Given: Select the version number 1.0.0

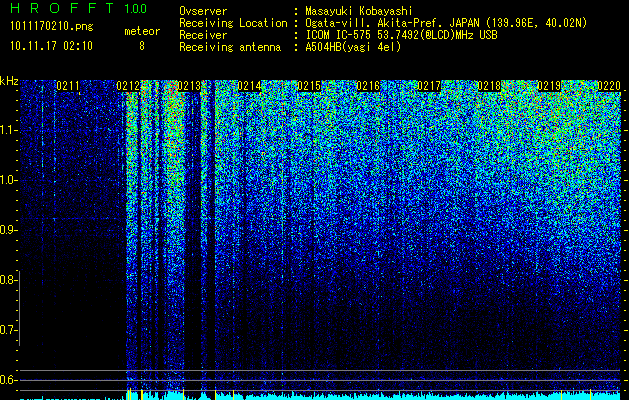Looking at the screenshot, I should click(x=136, y=9).
